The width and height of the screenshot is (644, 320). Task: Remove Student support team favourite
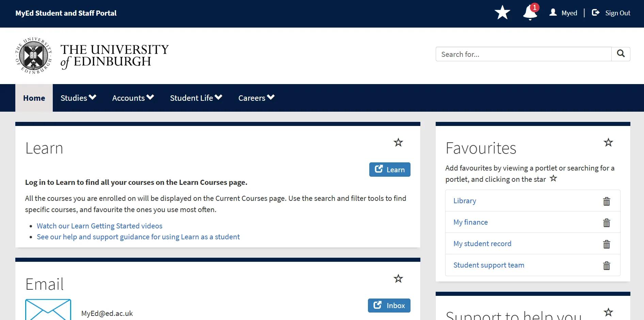pos(607,266)
